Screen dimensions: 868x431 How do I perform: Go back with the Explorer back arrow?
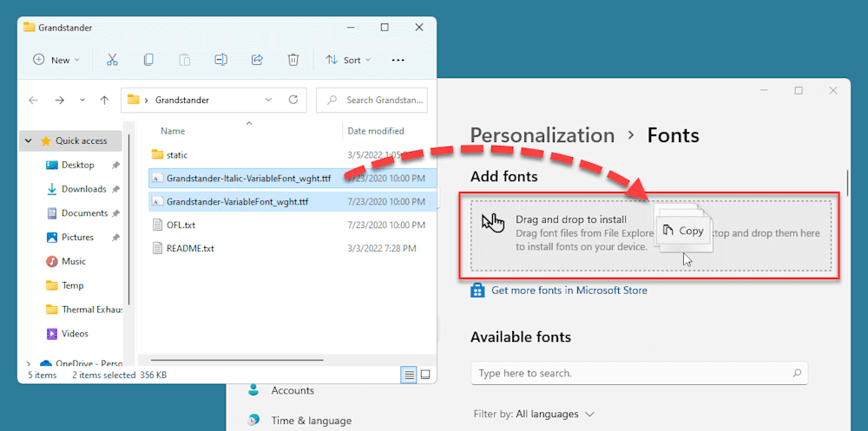[x=33, y=100]
